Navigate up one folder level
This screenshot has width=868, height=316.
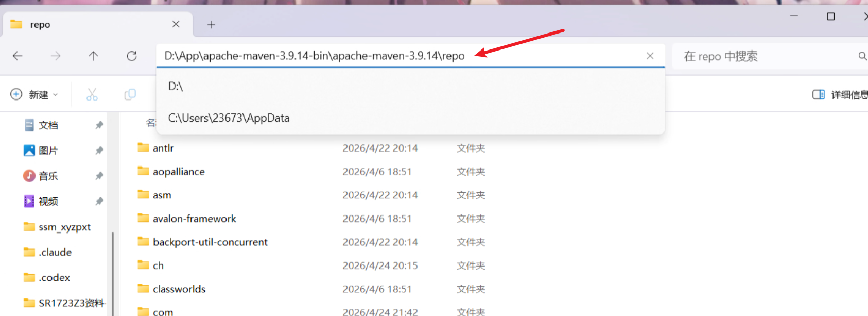93,56
